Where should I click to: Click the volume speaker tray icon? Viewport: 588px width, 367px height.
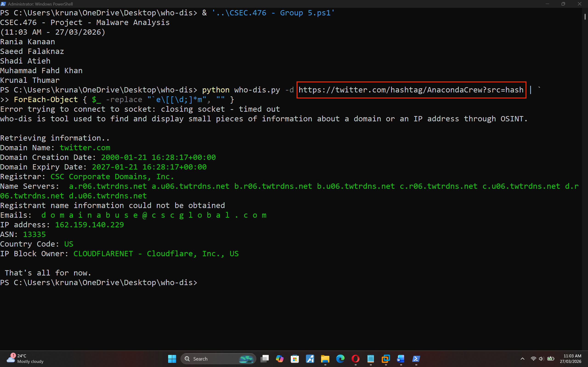(541, 359)
